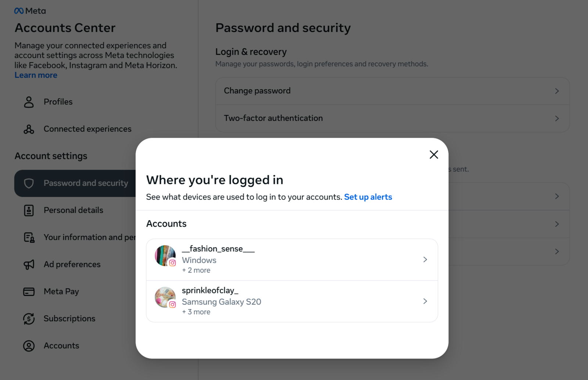Open the Password and security settings item
Viewport: 588px width, 380px height.
(86, 183)
